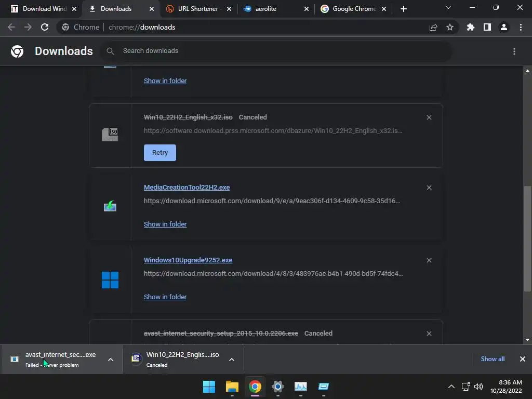Click the search magnifier icon in Downloads

(x=110, y=51)
